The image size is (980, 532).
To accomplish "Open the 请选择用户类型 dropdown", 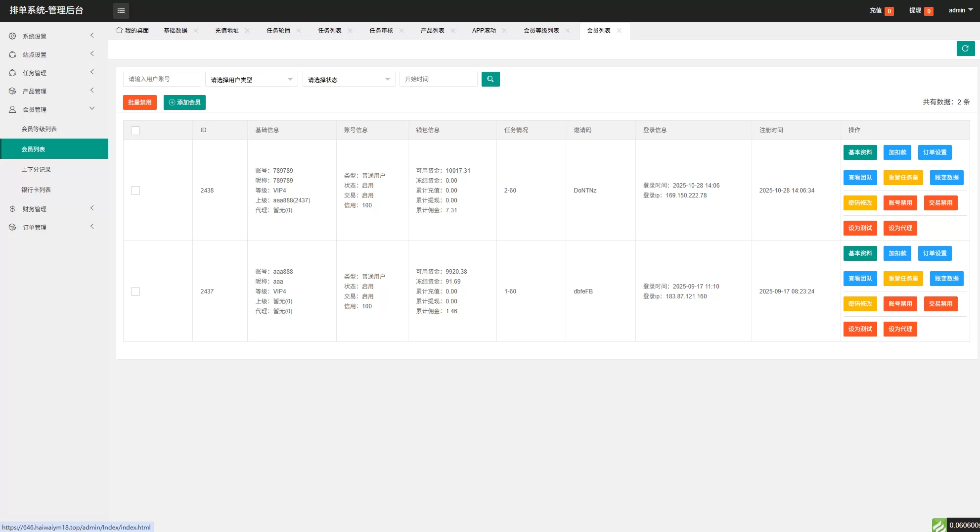I will point(251,80).
